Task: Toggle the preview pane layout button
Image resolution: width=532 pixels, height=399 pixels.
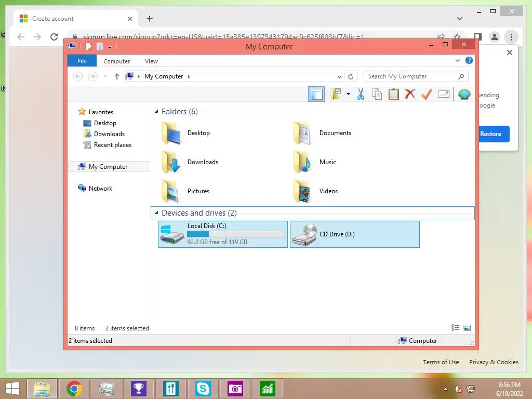Action: click(316, 94)
